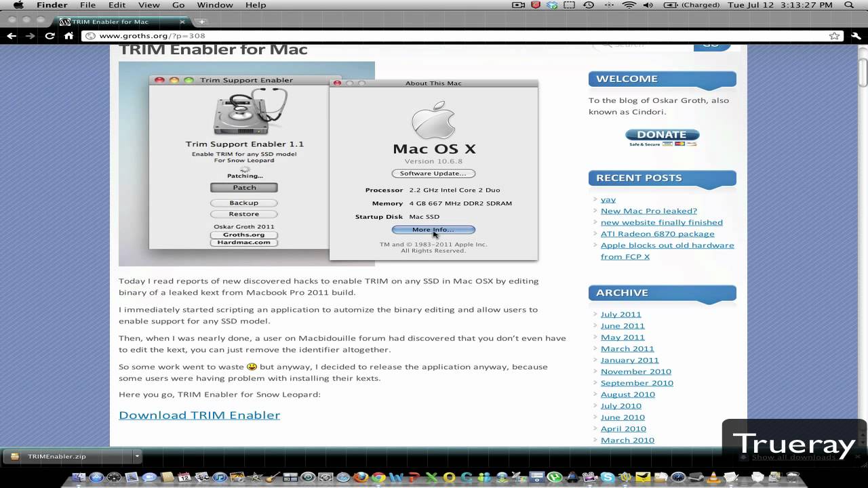Image resolution: width=868 pixels, height=488 pixels.
Task: Open 'new website finally finished' post
Action: tap(662, 222)
